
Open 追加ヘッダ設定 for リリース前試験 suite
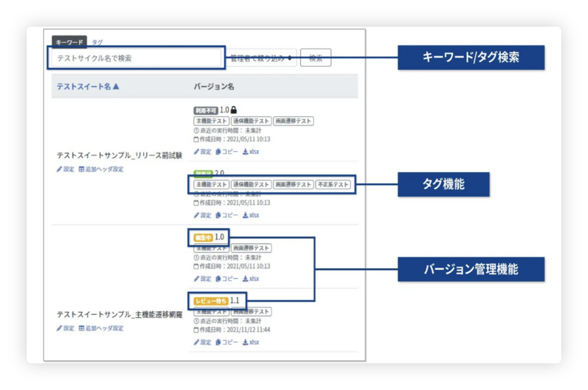(x=101, y=169)
